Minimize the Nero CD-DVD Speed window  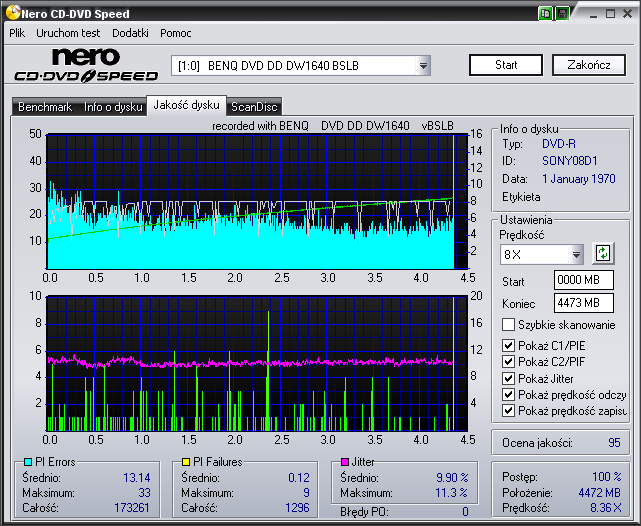click(594, 14)
